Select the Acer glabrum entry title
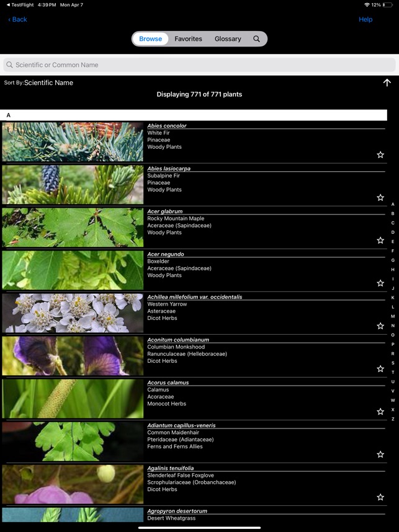The height and width of the screenshot is (532, 399). 164,211
